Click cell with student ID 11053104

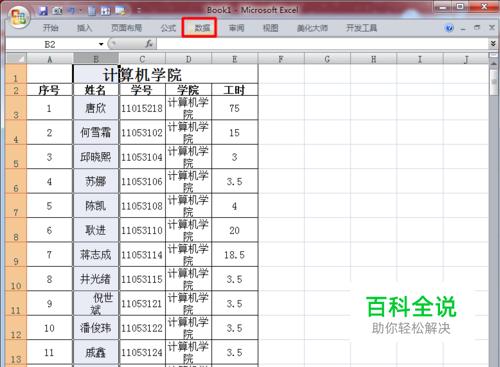coord(142,157)
